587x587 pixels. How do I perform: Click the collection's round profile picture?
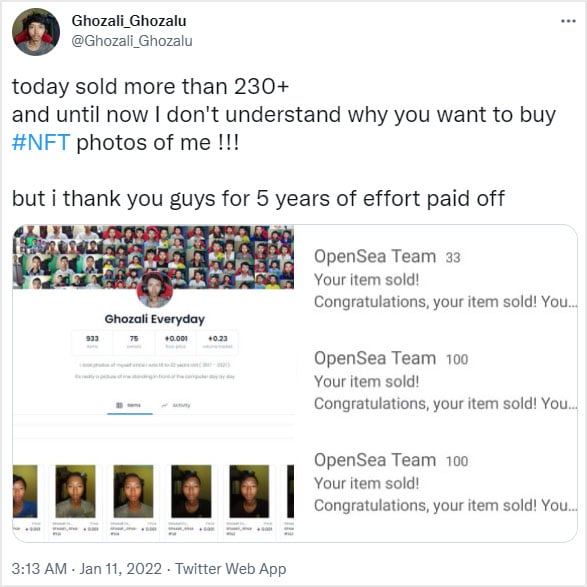pyautogui.click(x=154, y=289)
